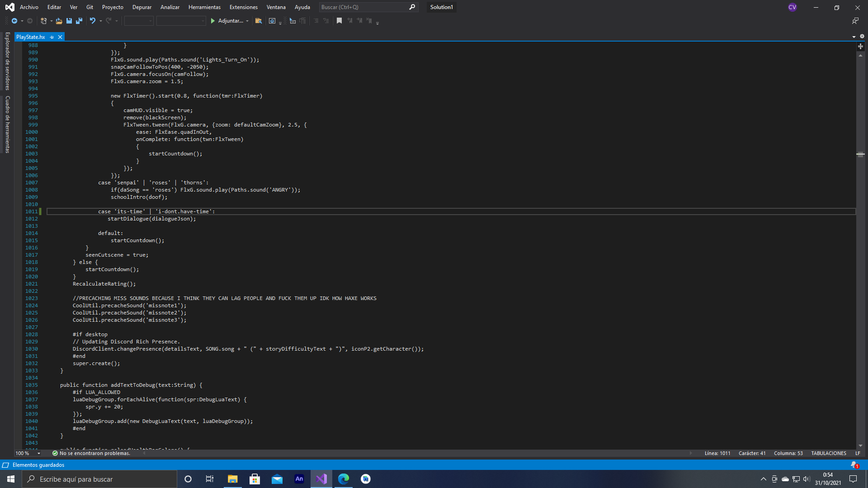
Task: Click the Save All icon
Action: 79,21
